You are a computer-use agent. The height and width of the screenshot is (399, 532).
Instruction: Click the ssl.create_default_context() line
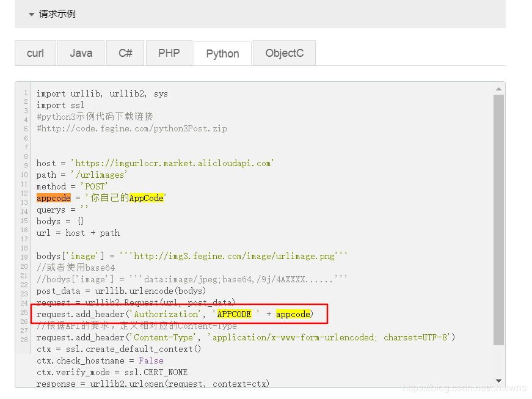[118, 349]
